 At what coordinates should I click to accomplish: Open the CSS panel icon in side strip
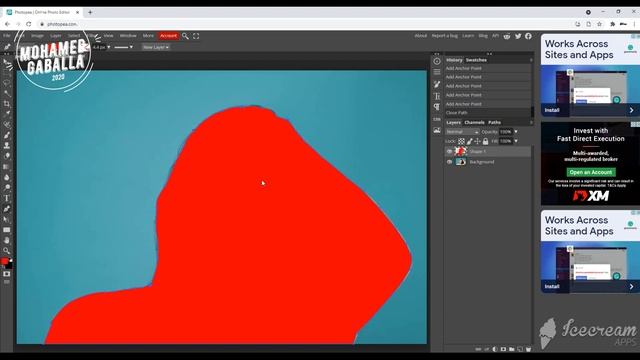[x=437, y=119]
